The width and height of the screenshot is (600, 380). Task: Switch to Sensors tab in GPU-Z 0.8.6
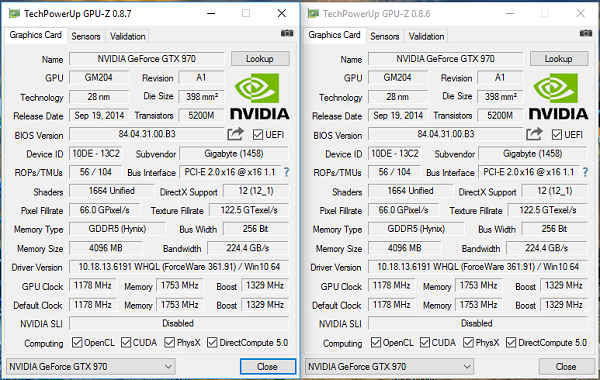tap(385, 36)
